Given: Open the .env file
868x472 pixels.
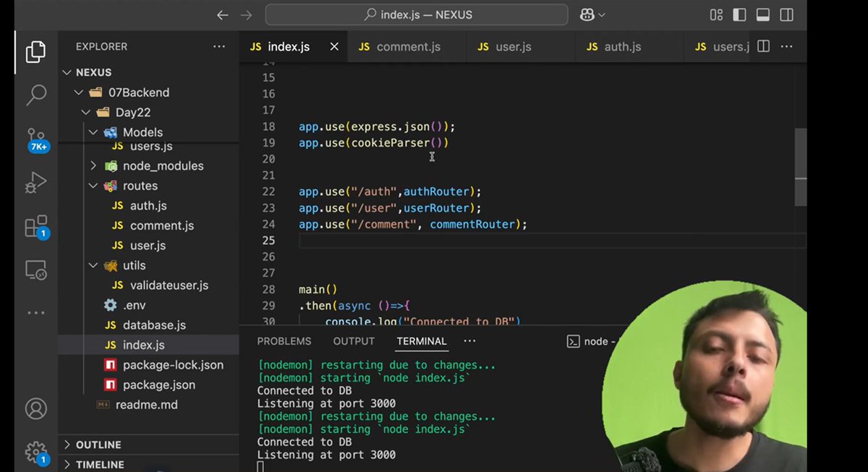Looking at the screenshot, I should (x=148, y=305).
